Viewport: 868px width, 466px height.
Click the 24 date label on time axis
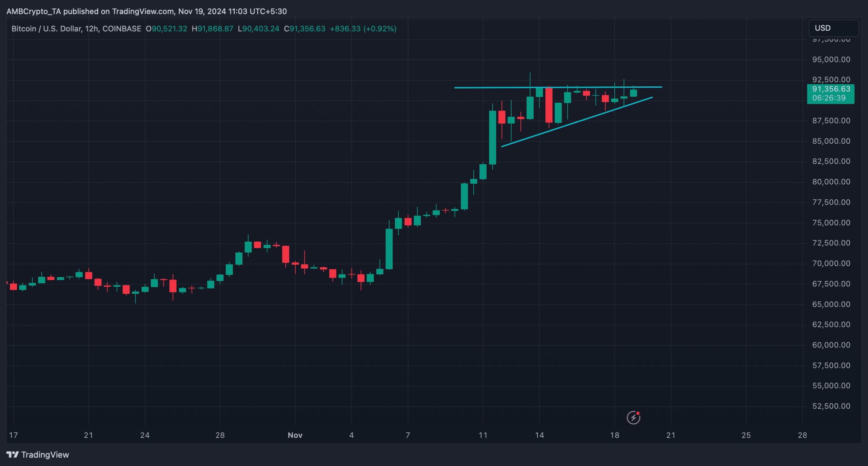(145, 435)
